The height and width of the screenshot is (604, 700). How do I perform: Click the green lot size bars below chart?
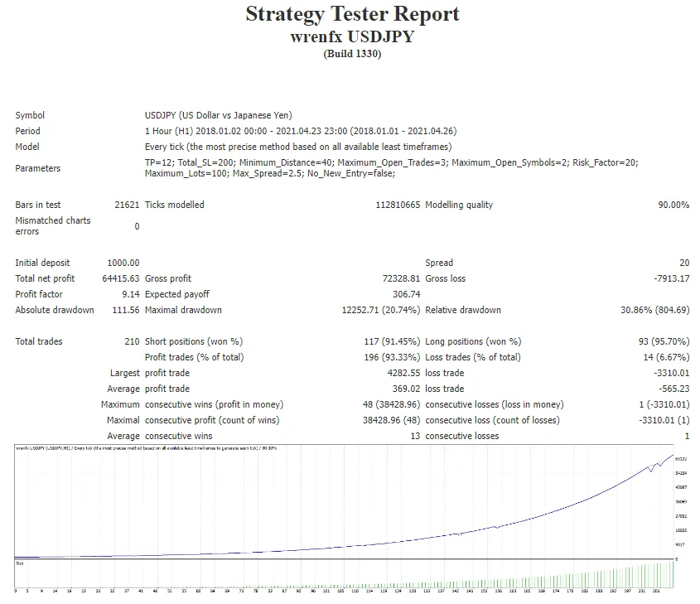pos(580,576)
